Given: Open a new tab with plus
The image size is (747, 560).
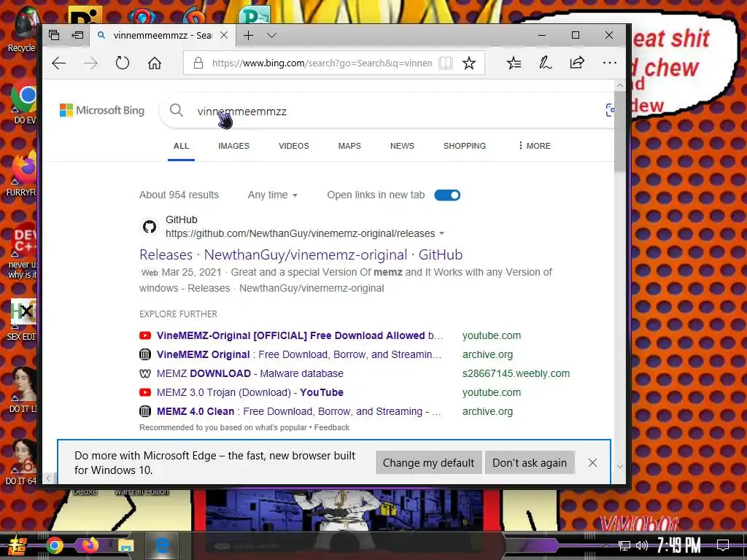Looking at the screenshot, I should (x=248, y=35).
